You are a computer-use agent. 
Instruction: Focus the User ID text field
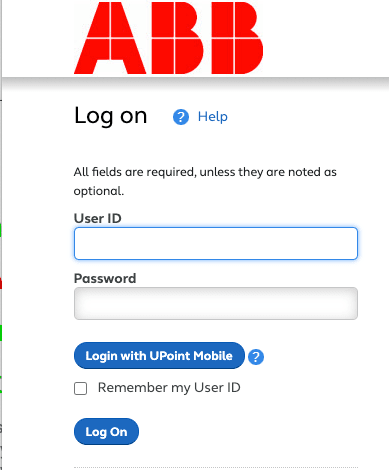tap(216, 243)
